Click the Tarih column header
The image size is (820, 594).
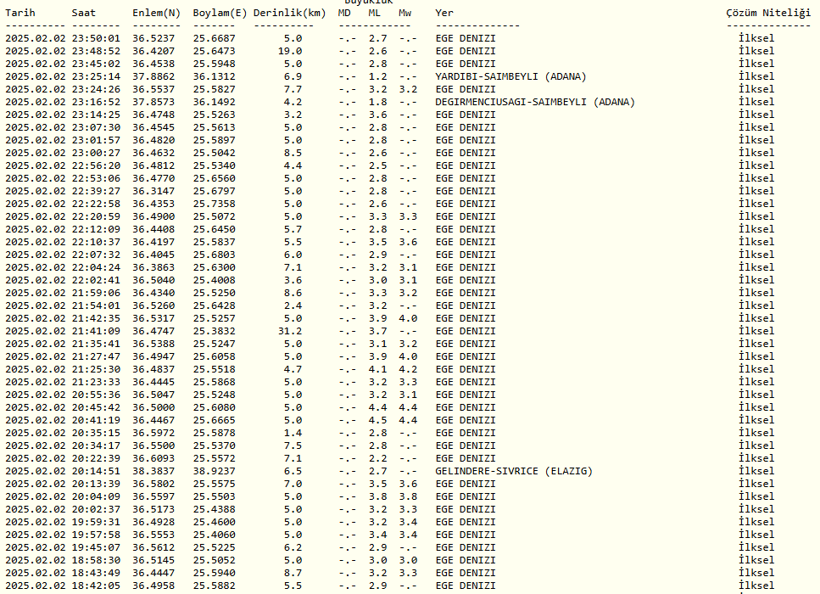click(22, 12)
